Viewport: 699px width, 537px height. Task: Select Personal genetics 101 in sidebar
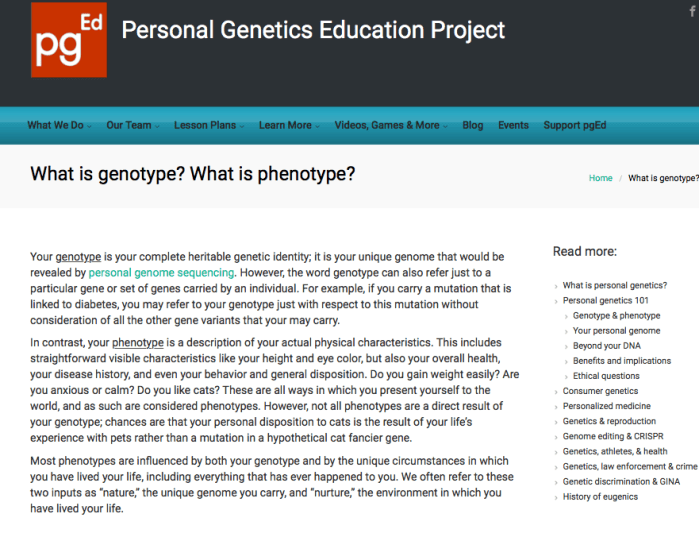(x=605, y=300)
